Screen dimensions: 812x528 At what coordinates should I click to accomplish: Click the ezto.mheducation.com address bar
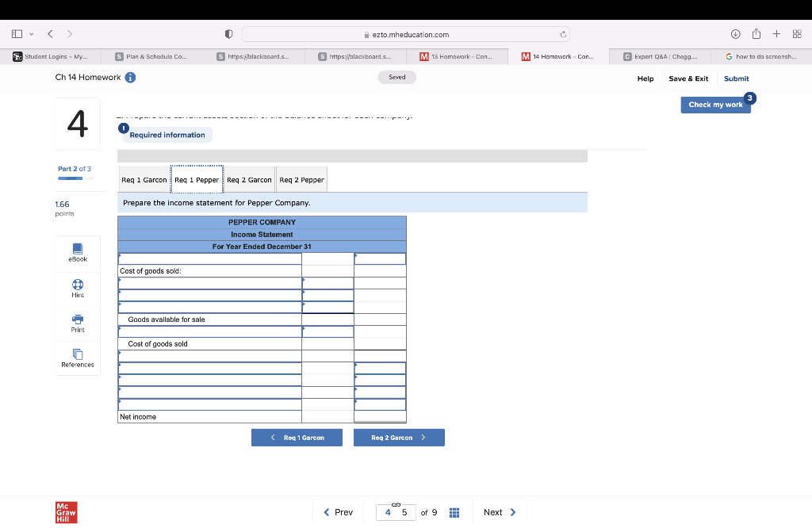tap(406, 35)
